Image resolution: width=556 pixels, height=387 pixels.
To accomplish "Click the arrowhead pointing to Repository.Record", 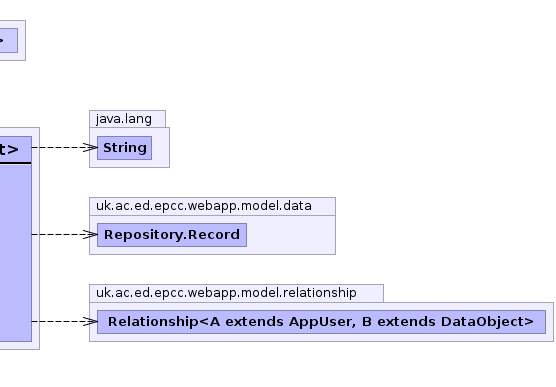I will pyautogui.click(x=90, y=234).
